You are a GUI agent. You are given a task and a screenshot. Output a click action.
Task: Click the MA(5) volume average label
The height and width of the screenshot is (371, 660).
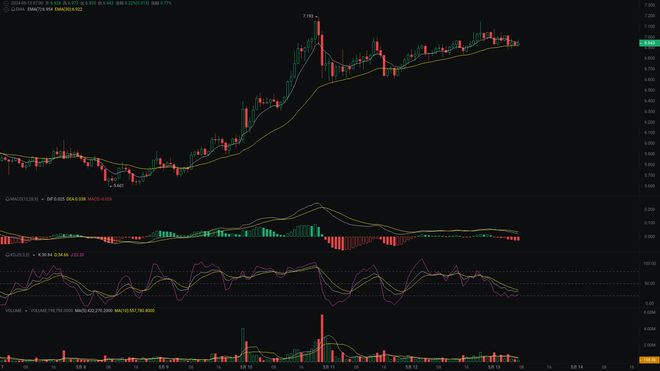point(93,311)
